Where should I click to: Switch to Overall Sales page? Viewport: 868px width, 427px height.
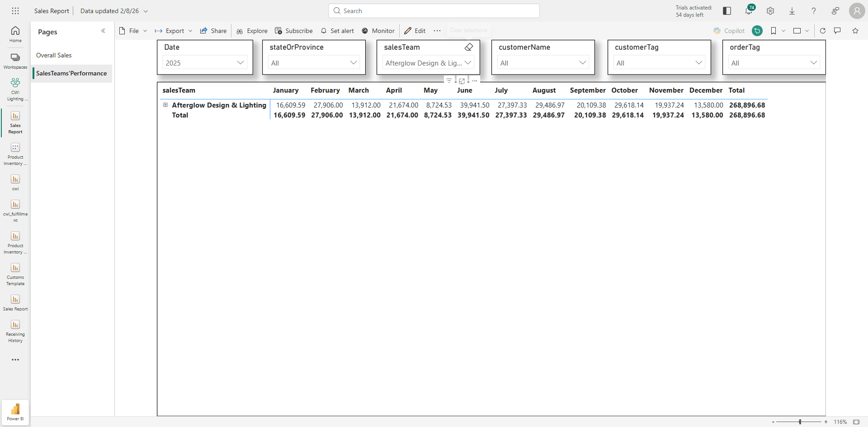coord(54,55)
